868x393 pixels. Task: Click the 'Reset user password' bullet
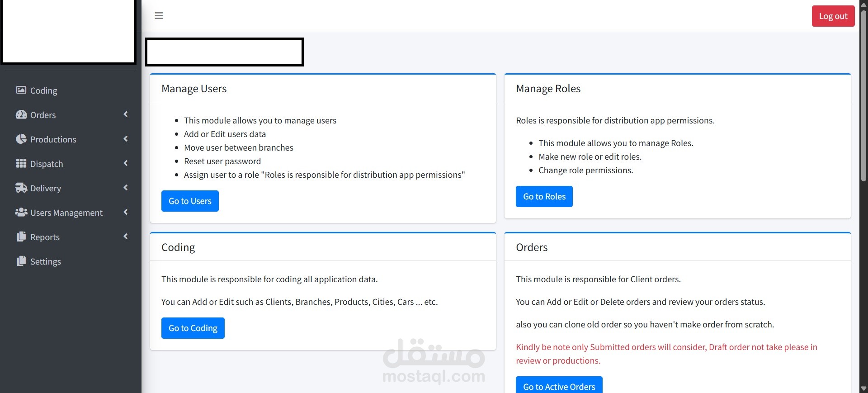(222, 161)
